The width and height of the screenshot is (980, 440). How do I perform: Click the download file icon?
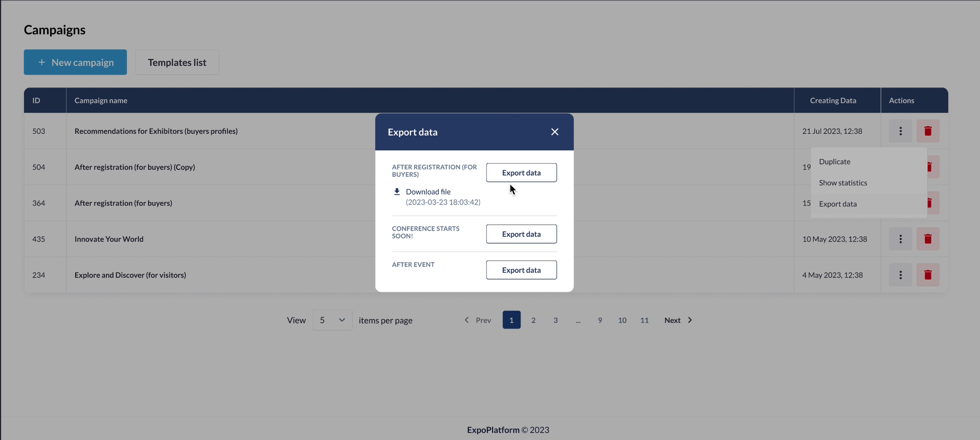click(397, 192)
